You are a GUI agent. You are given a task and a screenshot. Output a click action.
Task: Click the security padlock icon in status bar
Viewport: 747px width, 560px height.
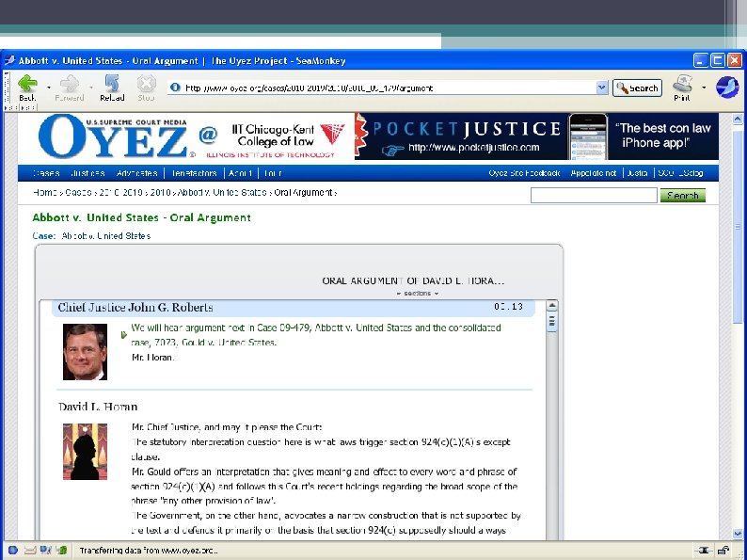click(723, 551)
